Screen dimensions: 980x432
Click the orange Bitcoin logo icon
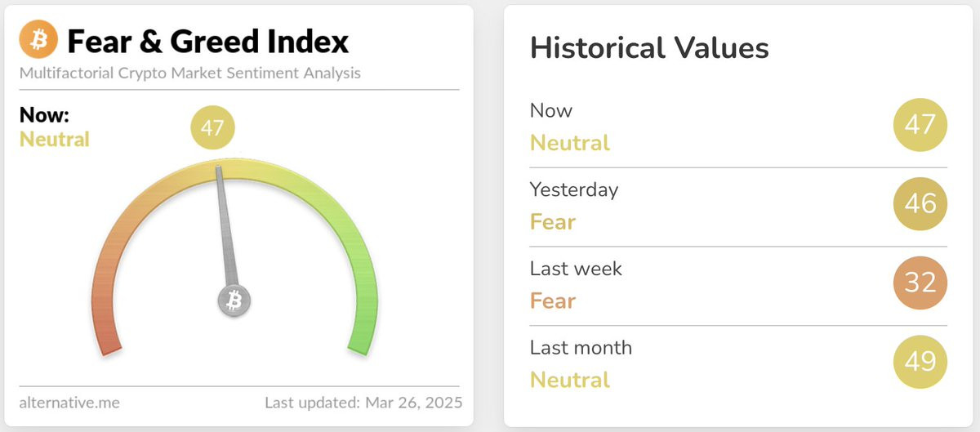(x=38, y=40)
